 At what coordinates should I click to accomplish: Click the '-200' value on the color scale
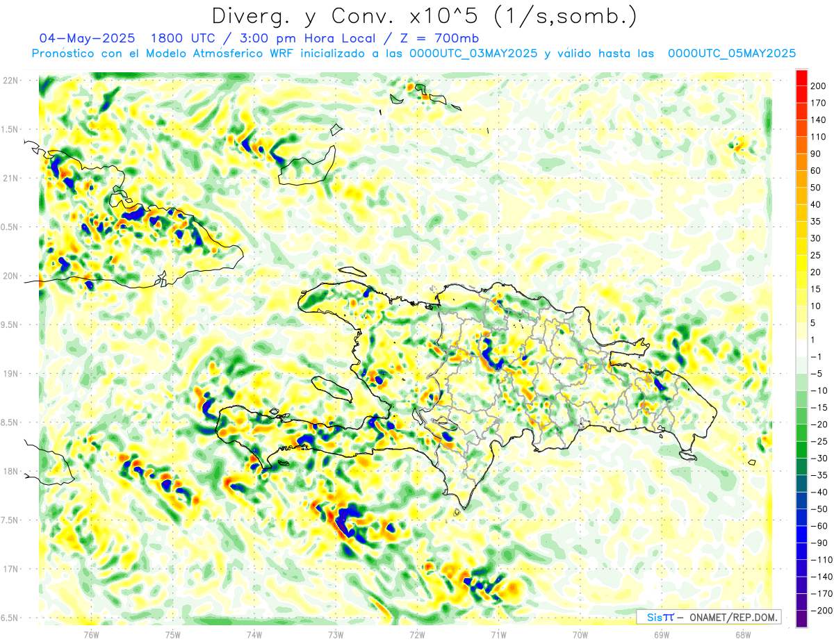coord(822,611)
